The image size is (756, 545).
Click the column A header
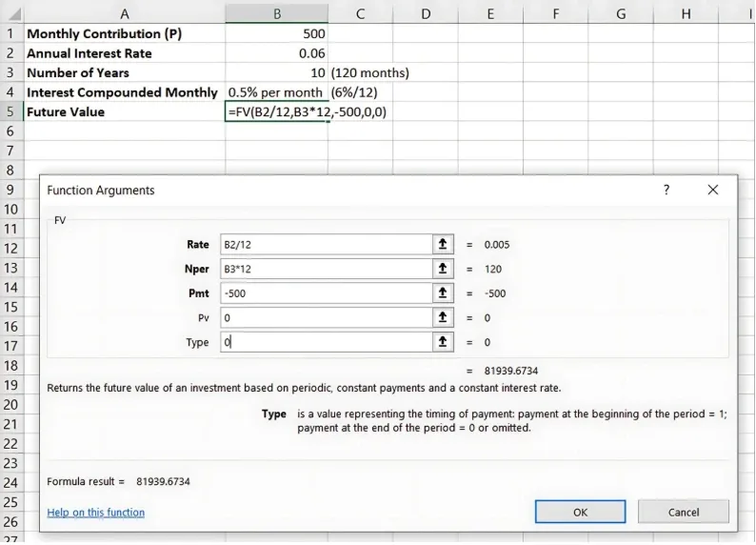point(125,12)
